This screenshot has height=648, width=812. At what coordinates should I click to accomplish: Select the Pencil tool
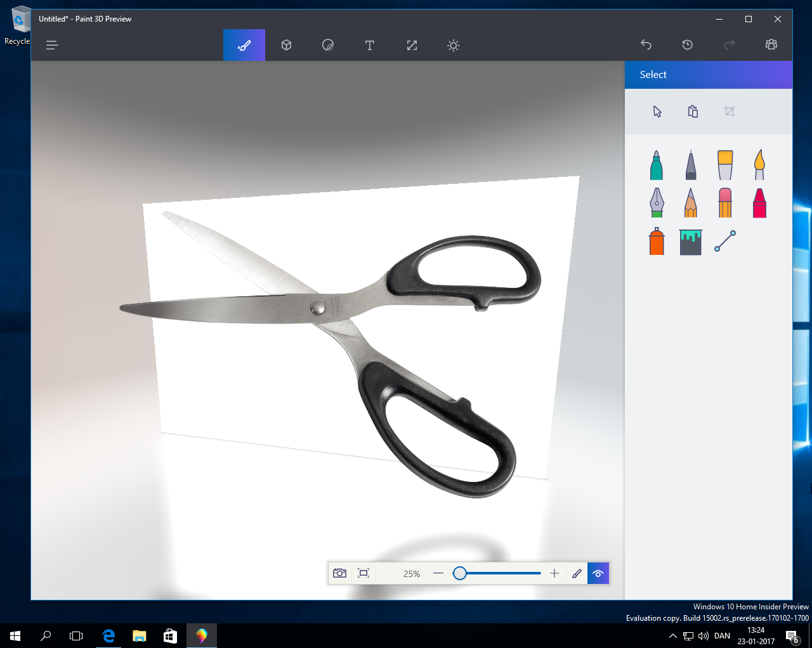pyautogui.click(x=691, y=203)
